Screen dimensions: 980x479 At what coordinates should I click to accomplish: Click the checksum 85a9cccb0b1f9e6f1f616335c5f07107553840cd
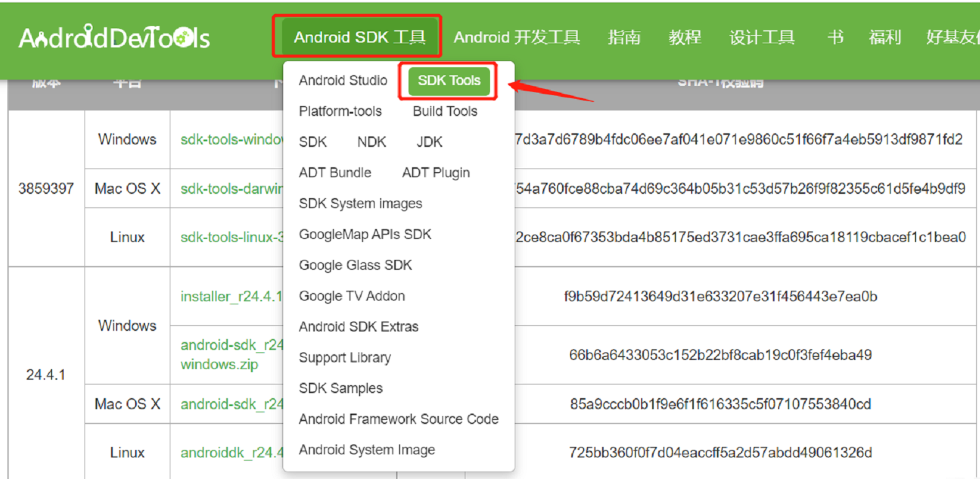(x=720, y=404)
